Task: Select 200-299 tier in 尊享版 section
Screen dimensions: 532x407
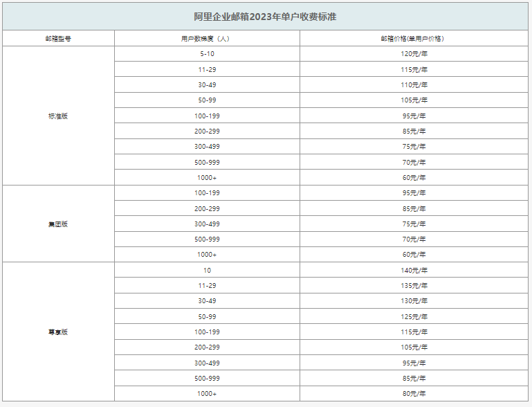Action: (x=207, y=347)
